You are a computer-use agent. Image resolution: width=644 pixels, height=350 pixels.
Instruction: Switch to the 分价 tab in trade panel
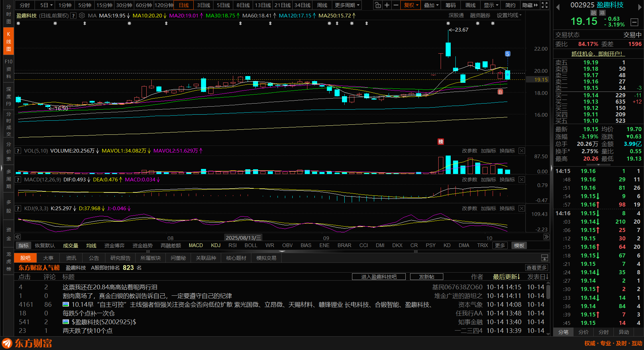[x=584, y=332]
